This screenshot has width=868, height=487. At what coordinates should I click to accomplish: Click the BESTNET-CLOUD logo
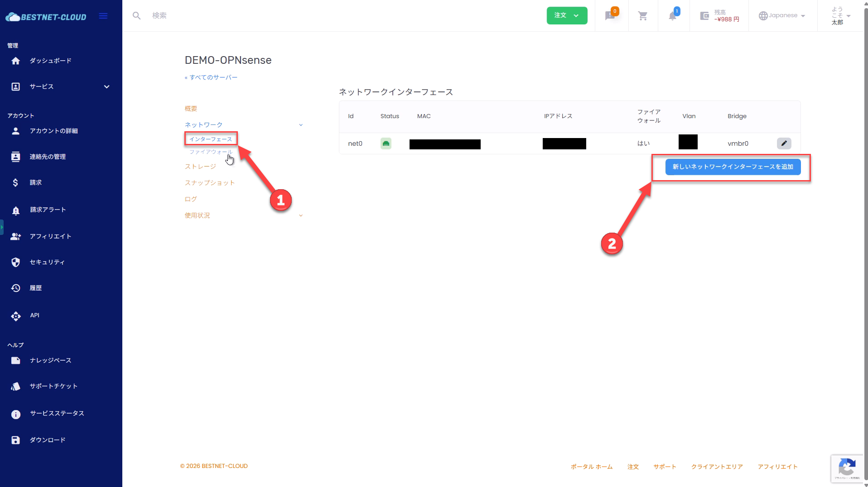46,17
